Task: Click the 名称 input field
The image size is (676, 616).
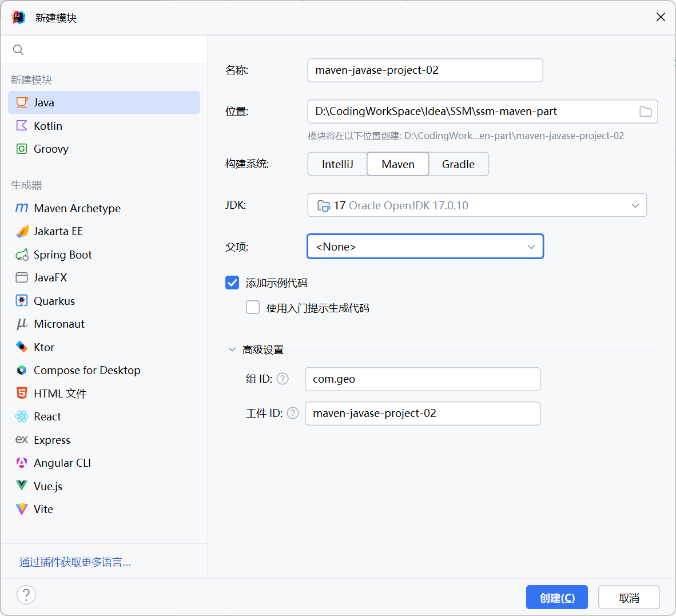Action: tap(425, 70)
